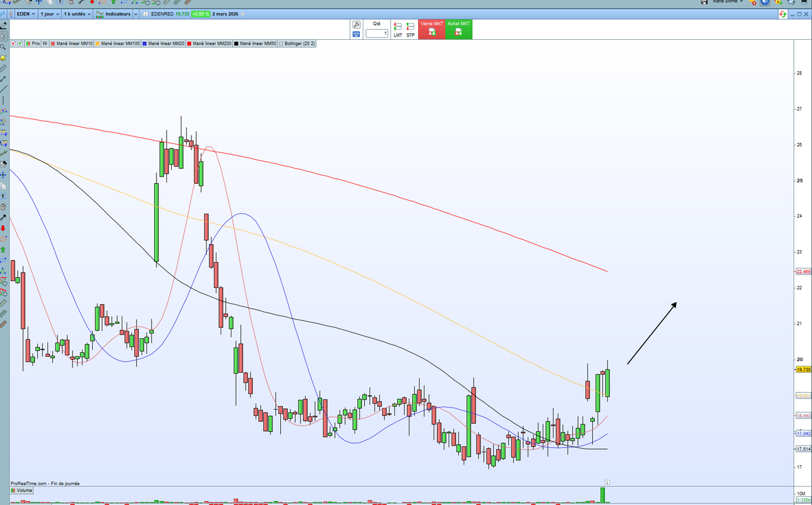Click the red-green sync arrows icon top right
This screenshot has height=505, width=812.
tap(783, 14)
